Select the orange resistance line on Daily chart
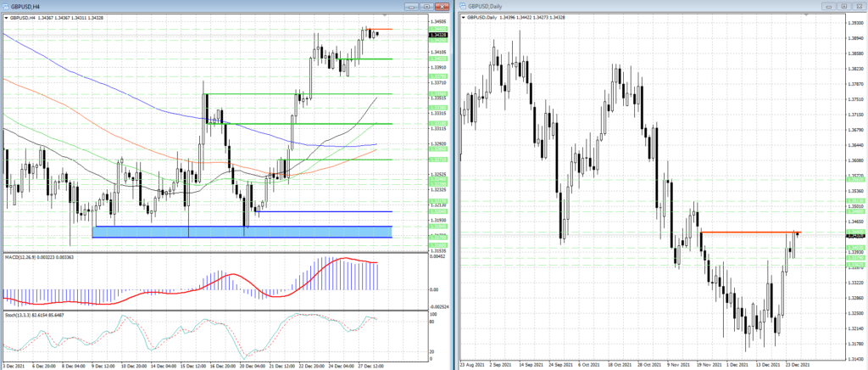Screen dimensions: 868x370 point(746,232)
